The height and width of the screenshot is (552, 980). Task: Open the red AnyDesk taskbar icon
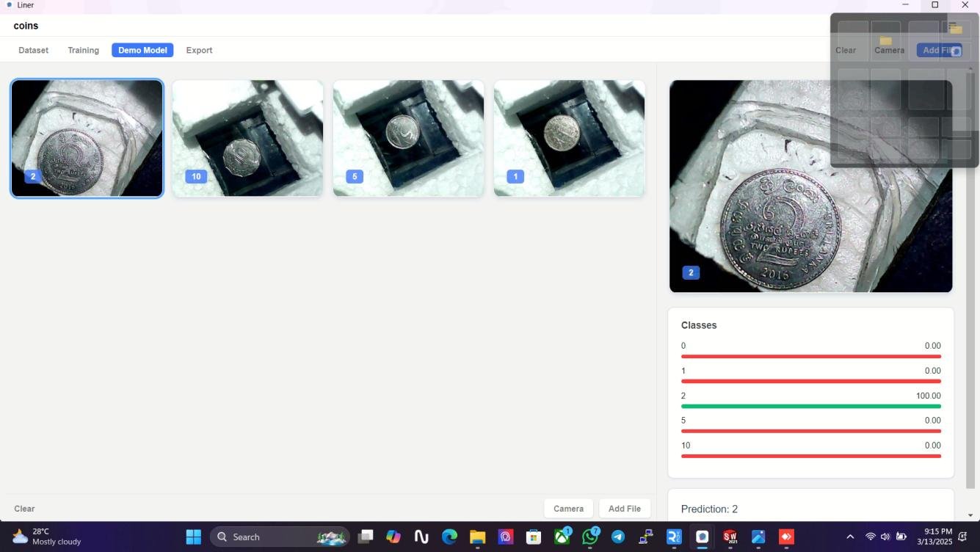click(786, 537)
